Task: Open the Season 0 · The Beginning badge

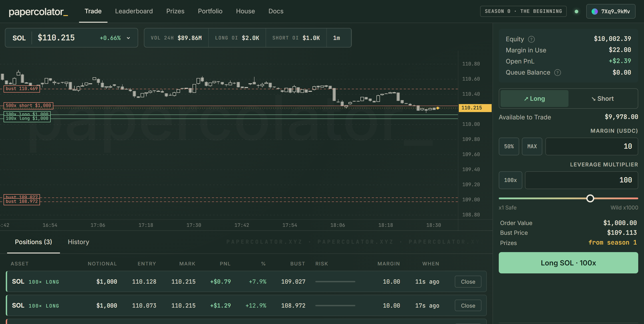Action: (523, 11)
